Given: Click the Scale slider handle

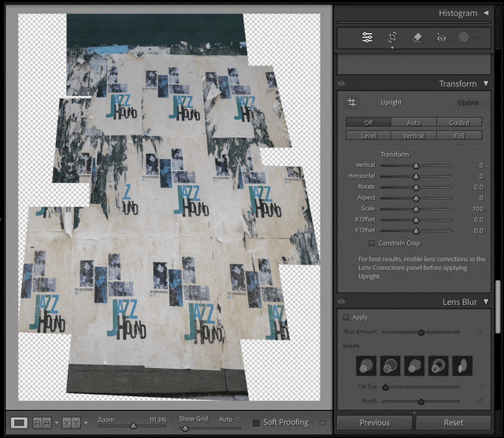Looking at the screenshot, I should [x=416, y=209].
